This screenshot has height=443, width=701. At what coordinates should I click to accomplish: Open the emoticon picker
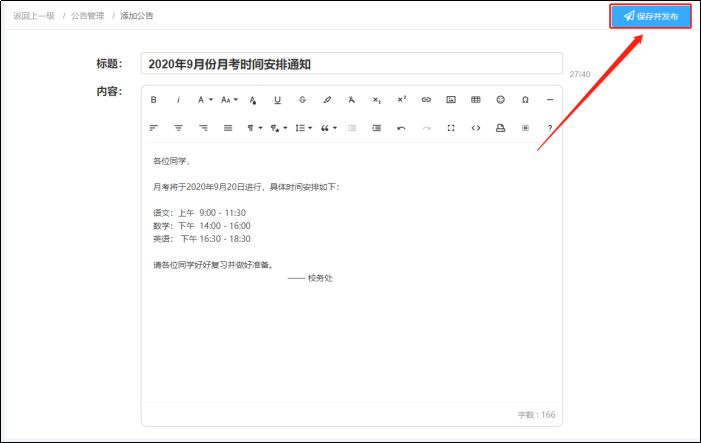point(500,100)
